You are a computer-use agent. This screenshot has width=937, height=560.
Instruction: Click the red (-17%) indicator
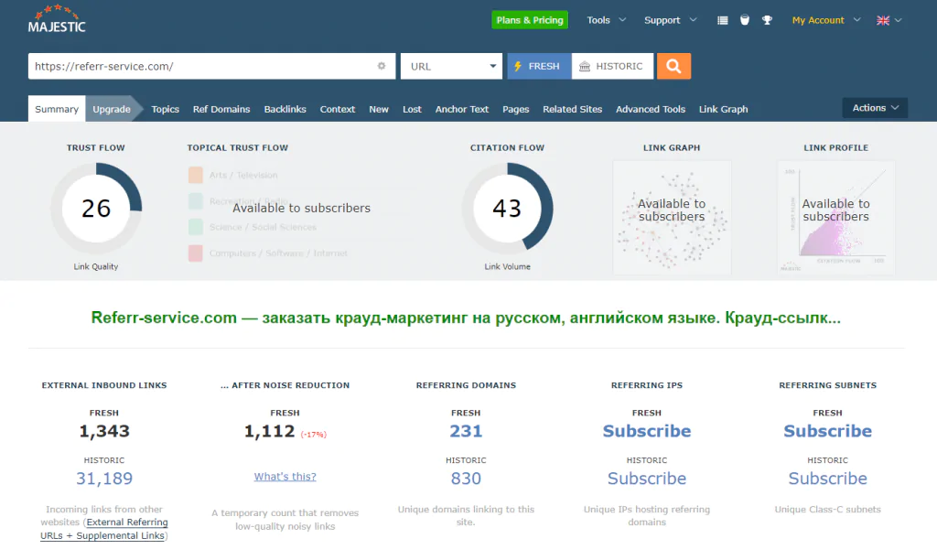tap(313, 435)
